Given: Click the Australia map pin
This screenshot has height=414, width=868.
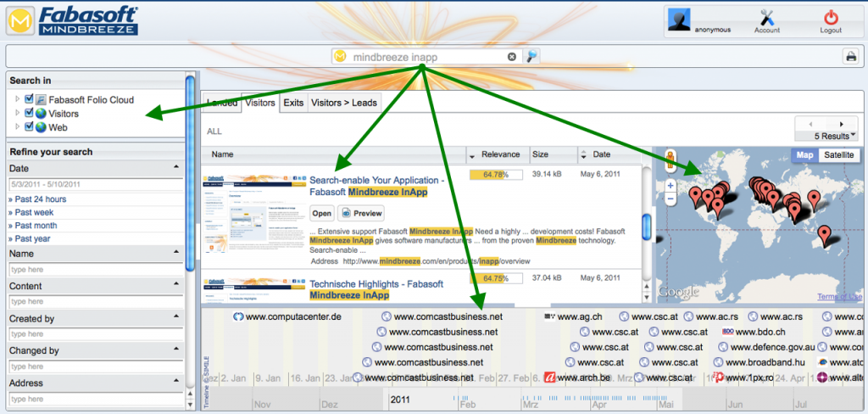Looking at the screenshot, I should tap(824, 236).
